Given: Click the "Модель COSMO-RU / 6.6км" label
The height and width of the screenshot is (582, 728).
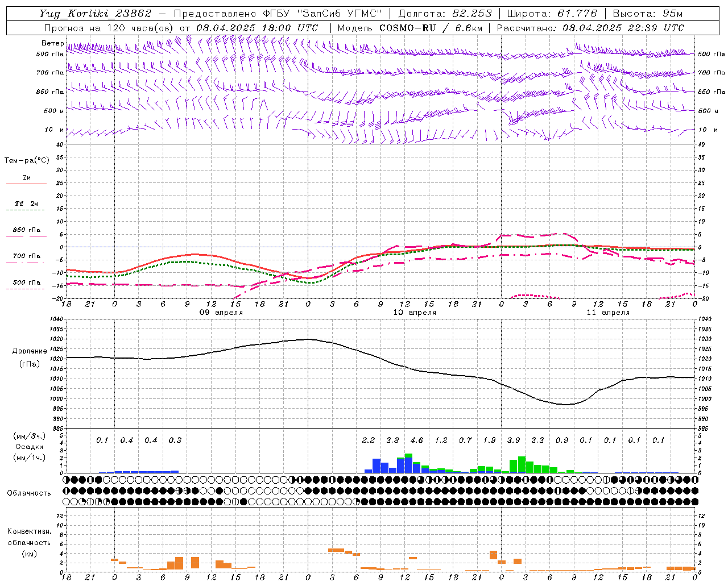Looking at the screenshot, I should pos(409,28).
